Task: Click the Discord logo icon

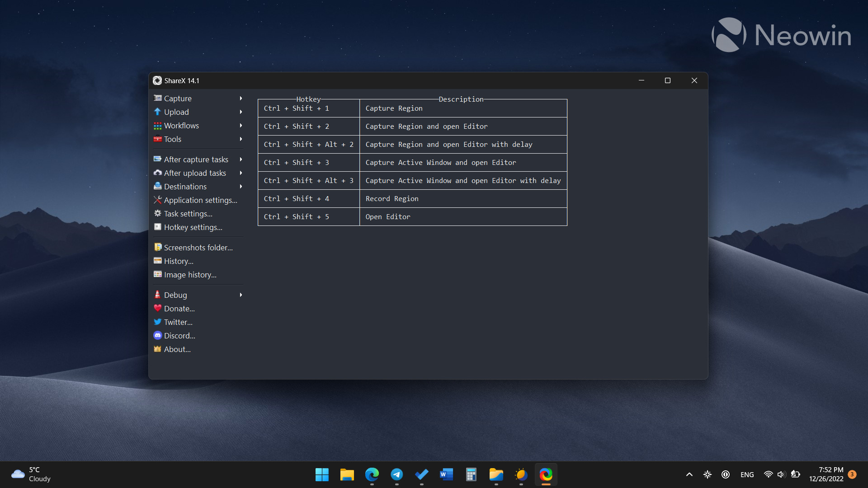Action: [x=157, y=335]
